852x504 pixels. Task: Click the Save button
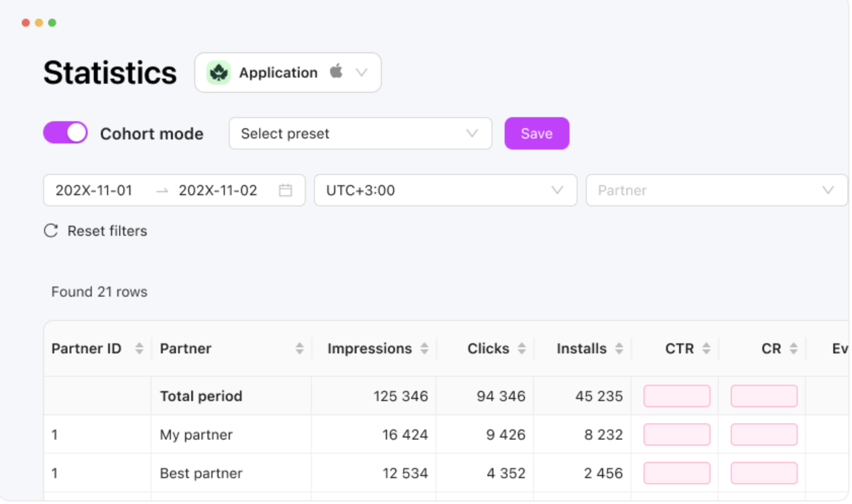coord(537,133)
